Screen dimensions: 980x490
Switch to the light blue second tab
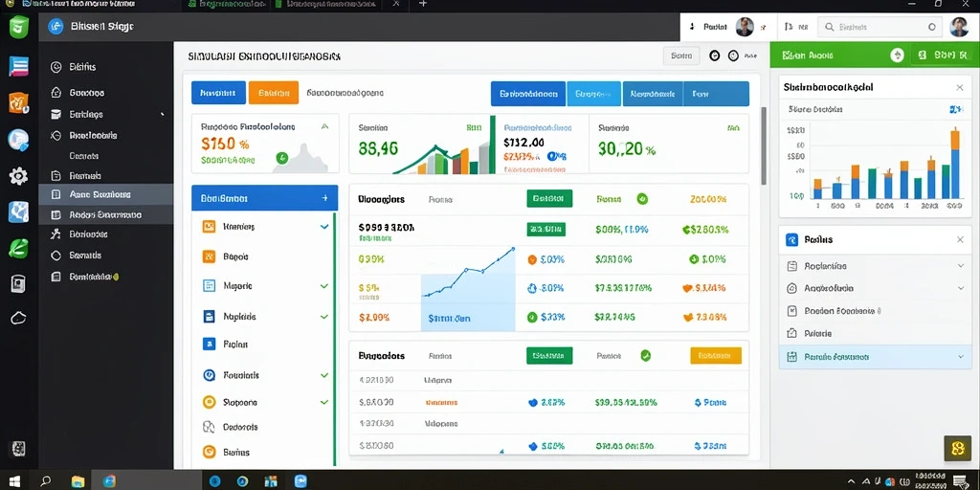593,94
